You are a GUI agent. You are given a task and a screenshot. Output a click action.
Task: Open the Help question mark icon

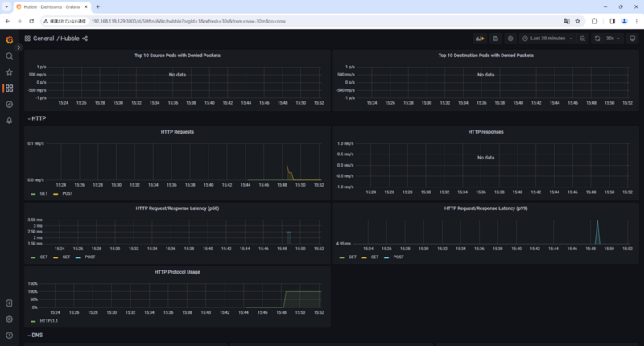(x=9, y=336)
